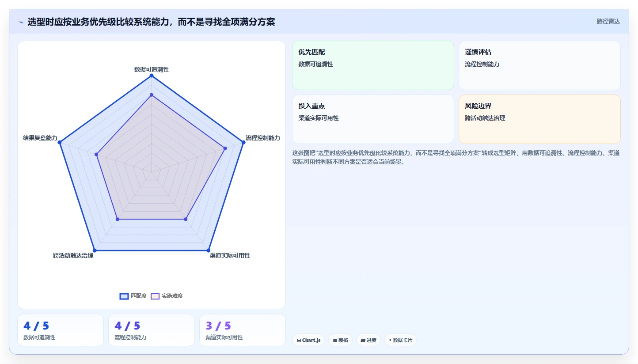Screen dimensions: 638x364
Task: Toggle the 实施难度 legend dataset
Action: [x=167, y=296]
